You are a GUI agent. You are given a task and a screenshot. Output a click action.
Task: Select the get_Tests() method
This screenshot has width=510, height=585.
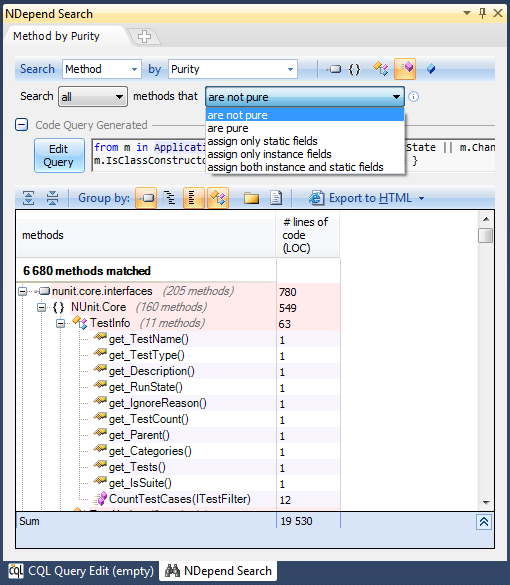[137, 467]
